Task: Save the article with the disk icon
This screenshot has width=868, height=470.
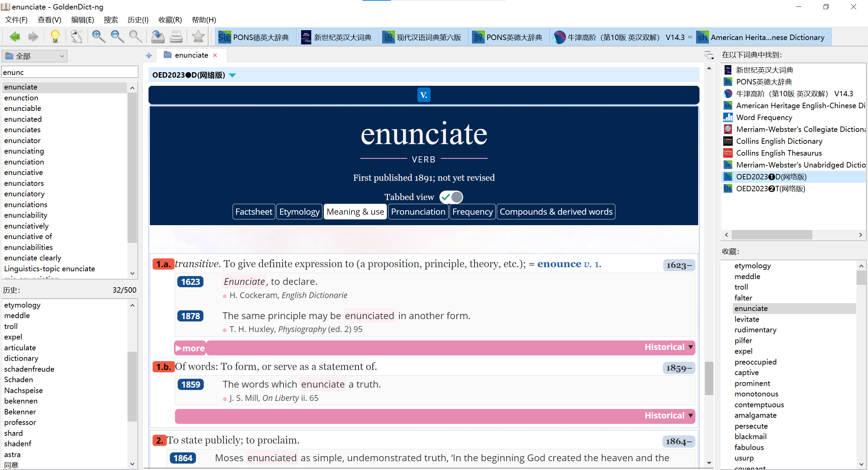Action: (x=158, y=37)
